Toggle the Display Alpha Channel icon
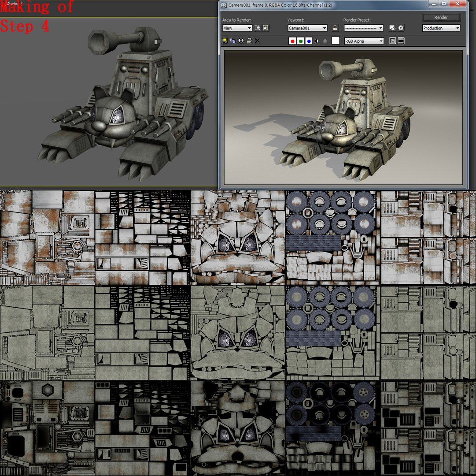476x476 pixels. [317, 41]
